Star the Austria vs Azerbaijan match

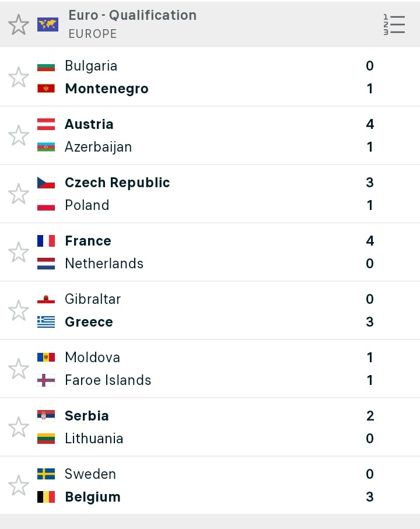[19, 136]
